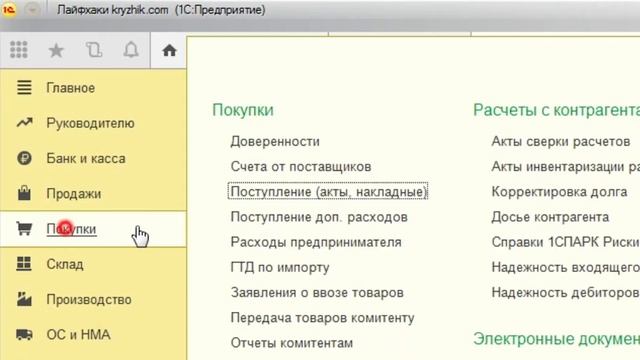Open Favorites star icon
The width and height of the screenshot is (640, 360).
click(56, 51)
